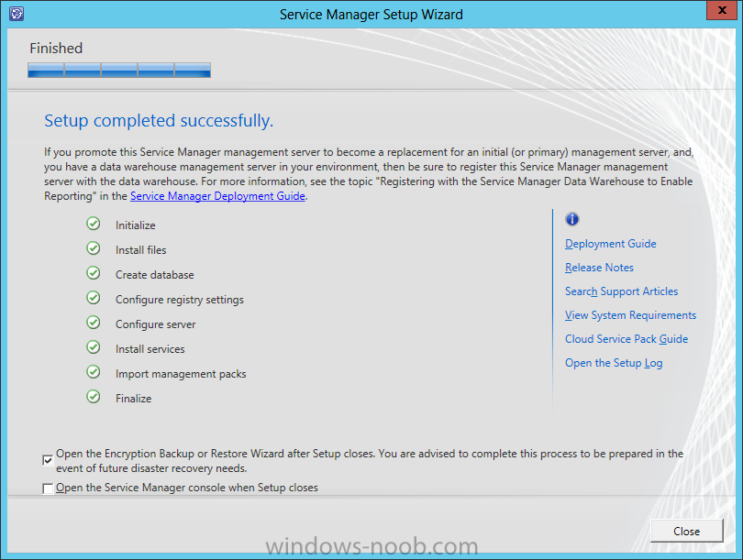743x560 pixels.
Task: Click Open the Setup Log link
Action: coord(614,363)
